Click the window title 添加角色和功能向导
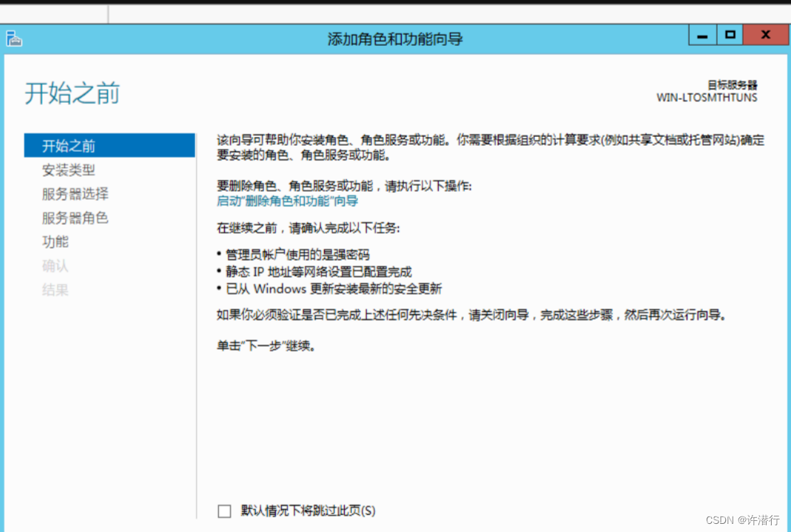The image size is (791, 532). [x=395, y=38]
